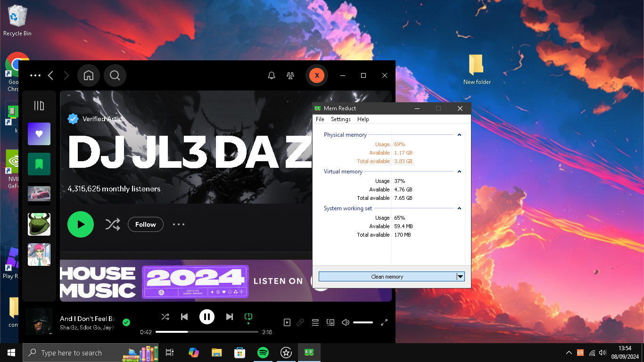Open Task View on the taskbar
The width and height of the screenshot is (644, 362).
170,353
